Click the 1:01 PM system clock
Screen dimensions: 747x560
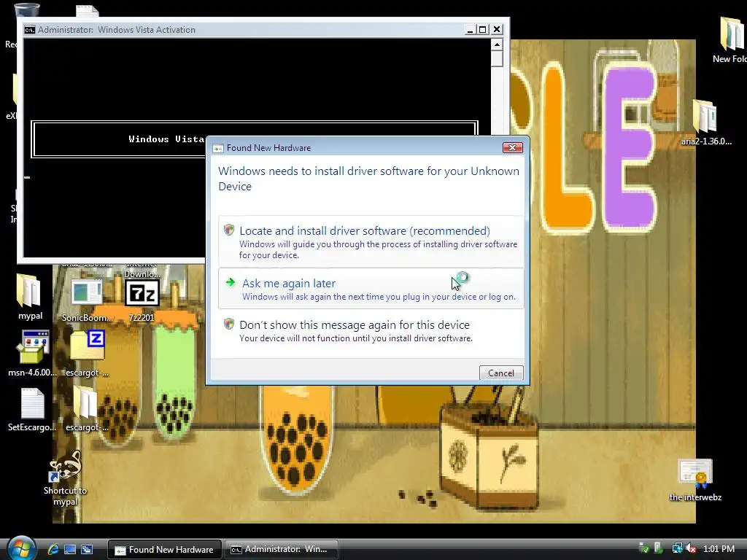coord(719,549)
